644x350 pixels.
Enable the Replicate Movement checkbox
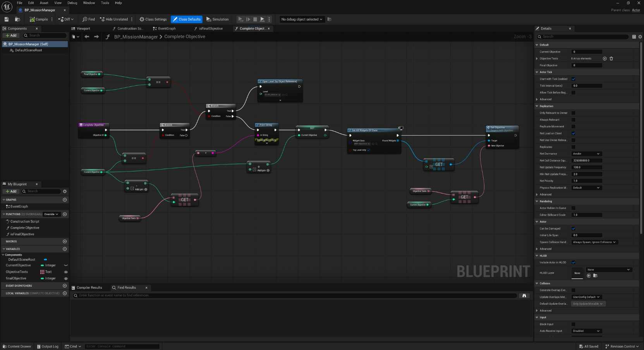[x=574, y=127]
